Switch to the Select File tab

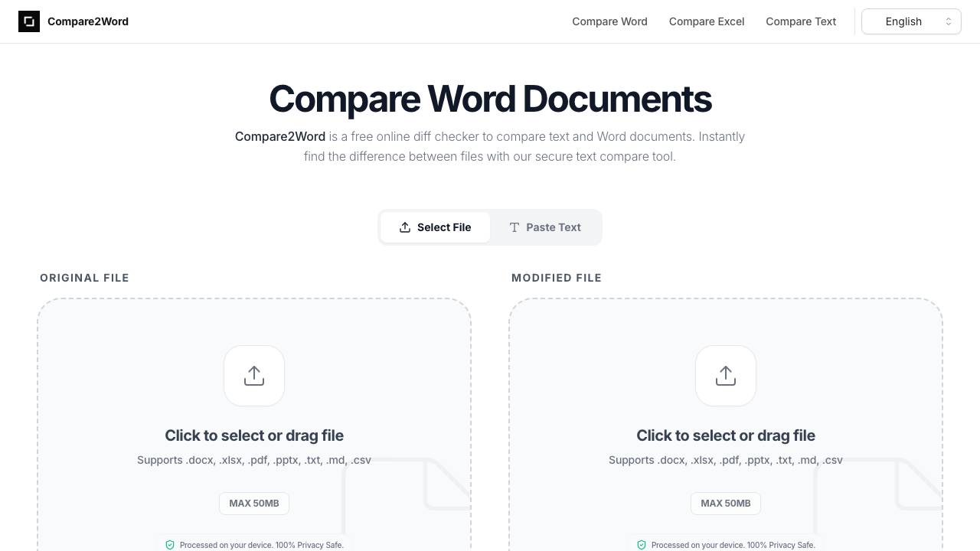tap(435, 227)
